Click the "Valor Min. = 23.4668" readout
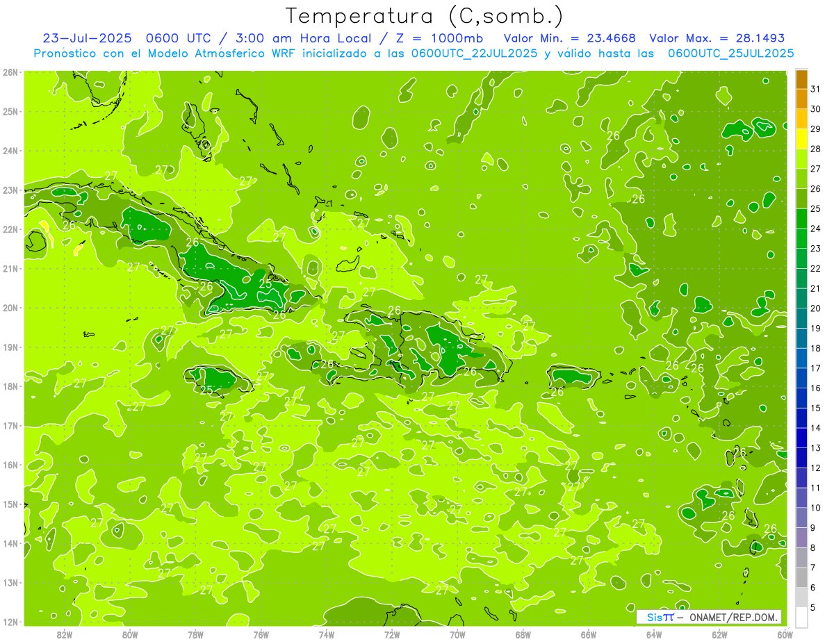 tap(569, 38)
